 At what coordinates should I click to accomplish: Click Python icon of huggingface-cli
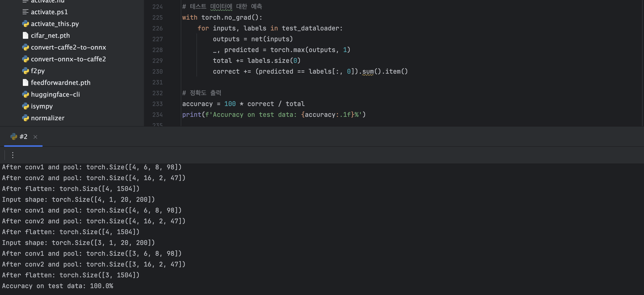[25, 94]
